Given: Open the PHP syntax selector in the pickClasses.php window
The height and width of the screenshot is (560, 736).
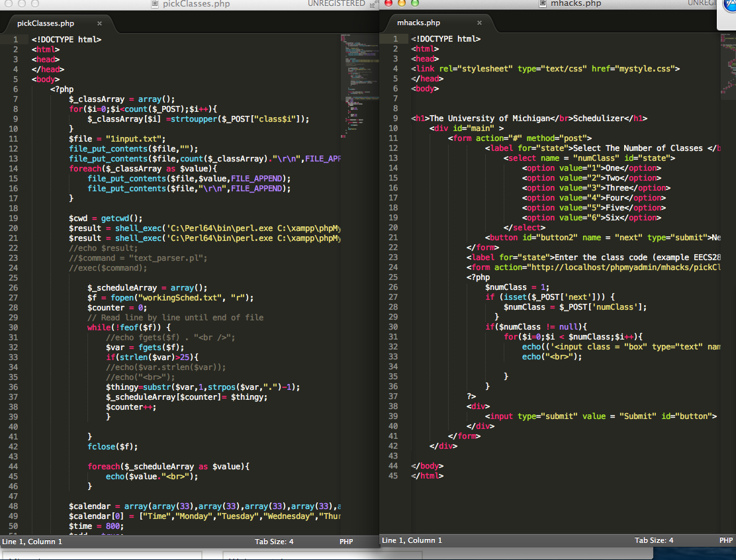Looking at the screenshot, I should 346,541.
